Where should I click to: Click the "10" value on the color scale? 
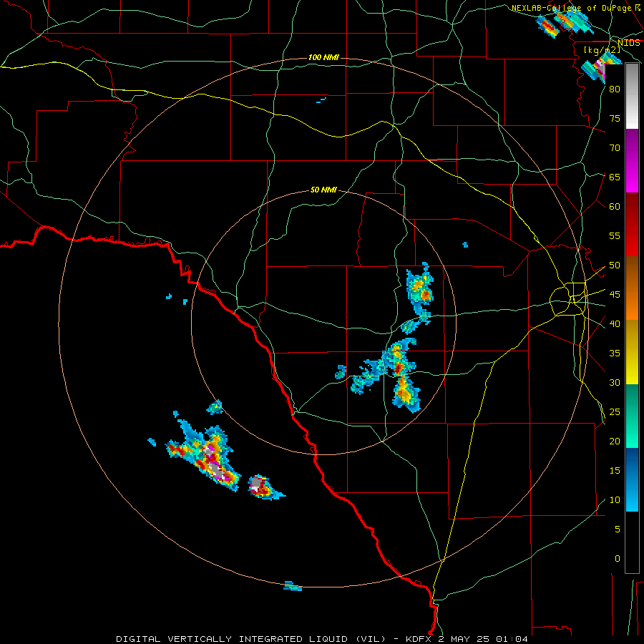tap(615, 500)
